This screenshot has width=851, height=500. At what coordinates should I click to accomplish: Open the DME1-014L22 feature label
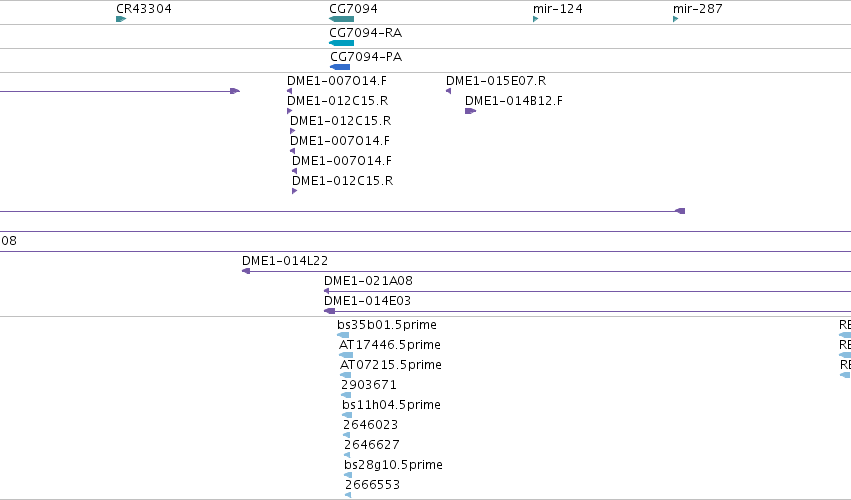tap(285, 261)
